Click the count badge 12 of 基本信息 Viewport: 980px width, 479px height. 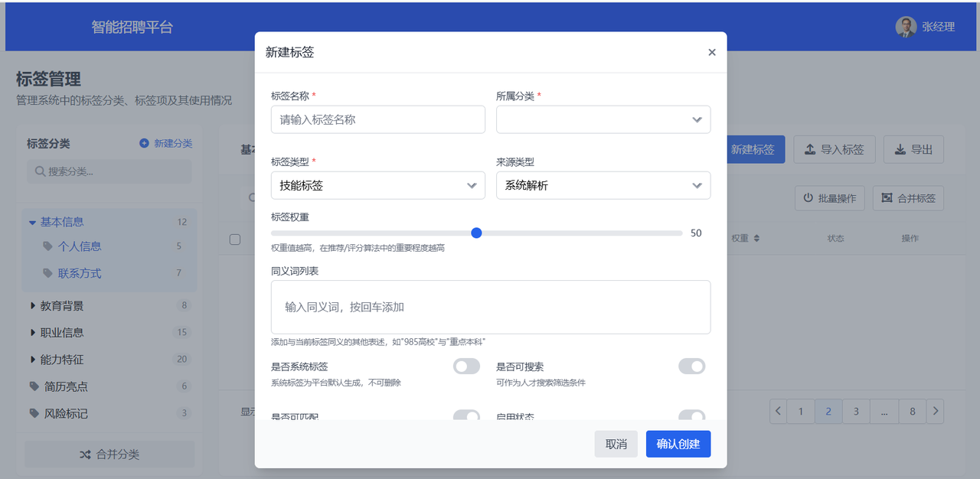(x=182, y=222)
